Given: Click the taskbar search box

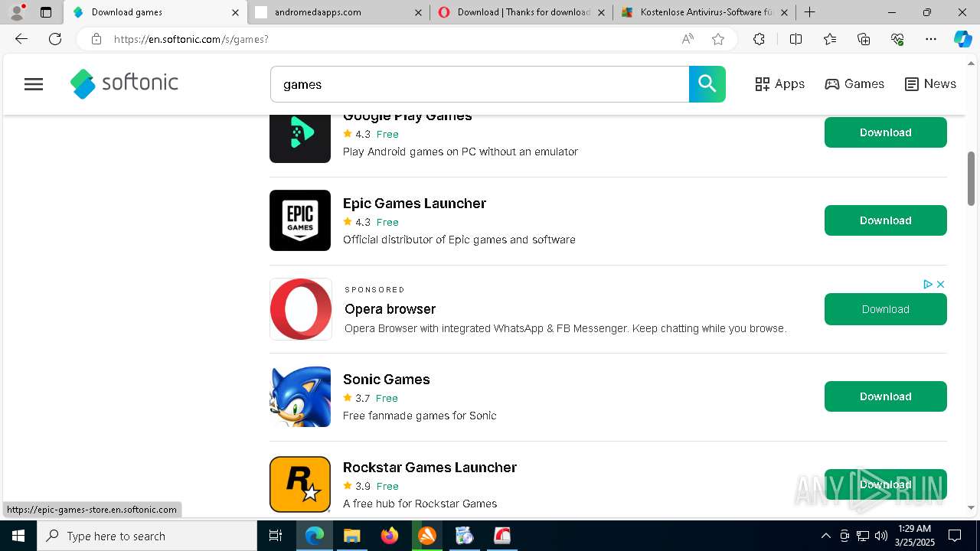Looking at the screenshot, I should click(x=147, y=536).
